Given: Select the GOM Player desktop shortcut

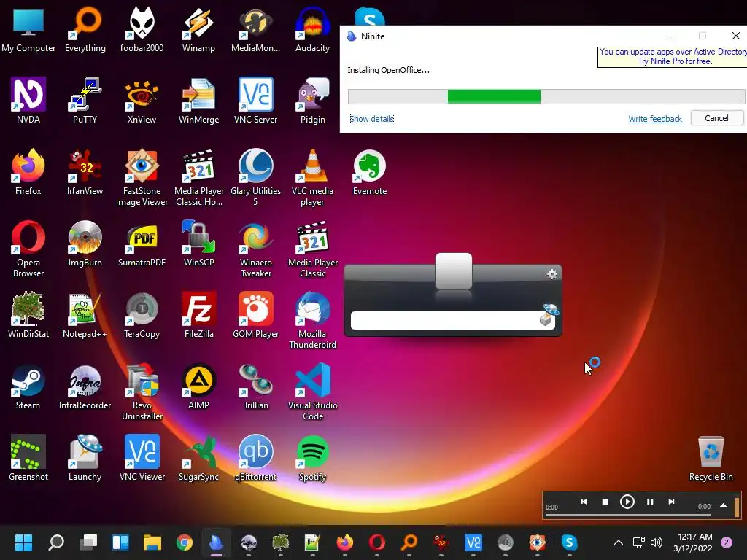Looking at the screenshot, I should 256,315.
